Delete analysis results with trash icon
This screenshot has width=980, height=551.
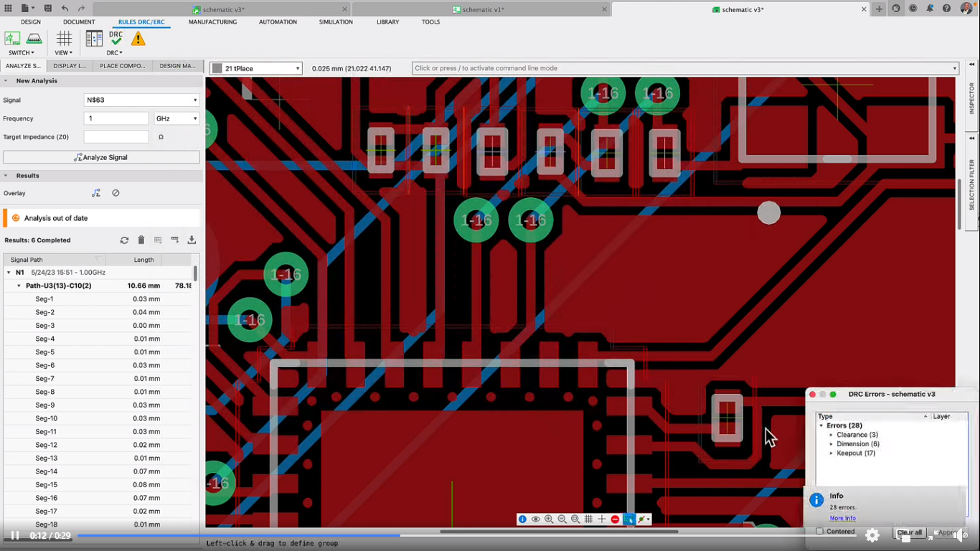point(141,240)
